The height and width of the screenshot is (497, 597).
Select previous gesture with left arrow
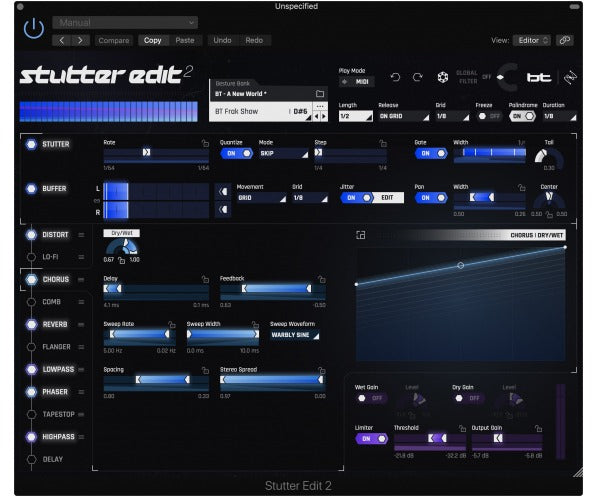pos(316,116)
